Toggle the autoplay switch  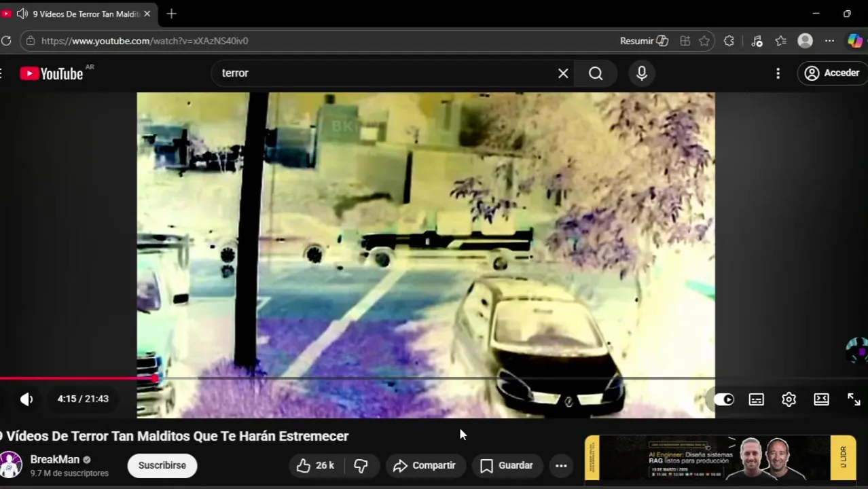click(x=723, y=399)
